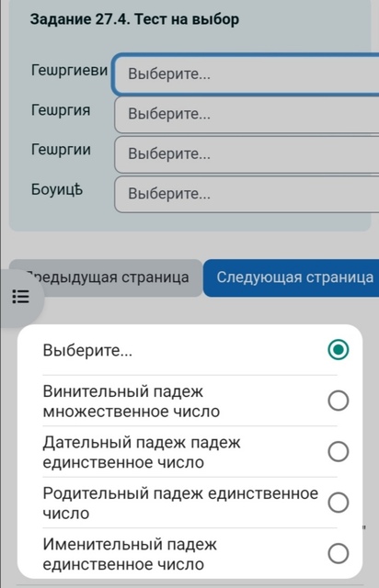This screenshot has width=379, height=588.
Task: Open the dropdown for Боуицѣ
Action: pyautogui.click(x=247, y=194)
